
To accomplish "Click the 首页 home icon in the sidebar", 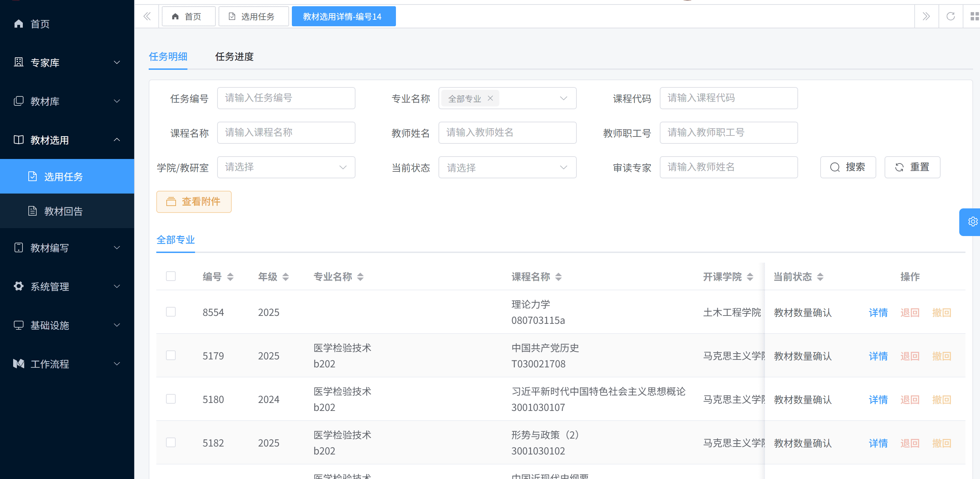I will point(19,24).
